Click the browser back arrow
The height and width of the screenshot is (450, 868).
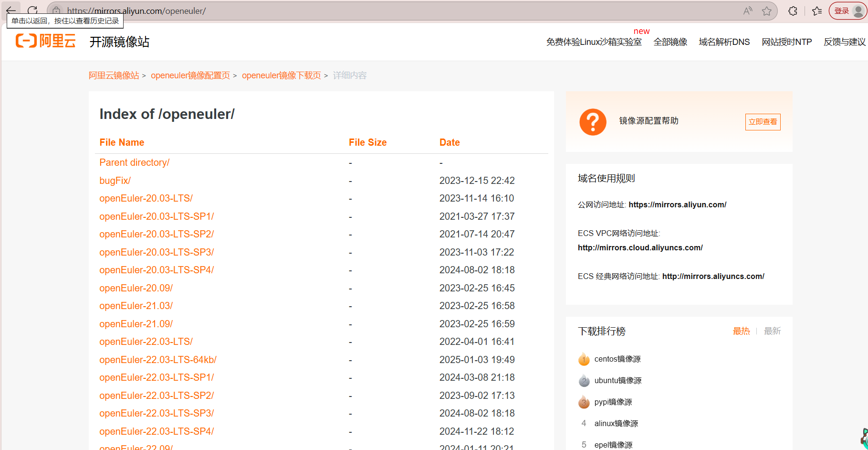pos(11,11)
